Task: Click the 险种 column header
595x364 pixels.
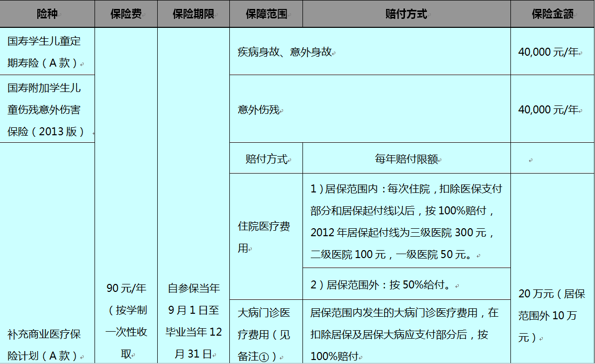Action: point(47,14)
